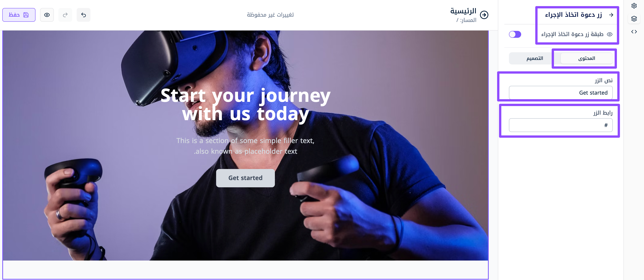Click the eye icon beside طبقة زر دعوة اتخاذ الإجراء
The width and height of the screenshot is (644, 280).
tap(609, 34)
